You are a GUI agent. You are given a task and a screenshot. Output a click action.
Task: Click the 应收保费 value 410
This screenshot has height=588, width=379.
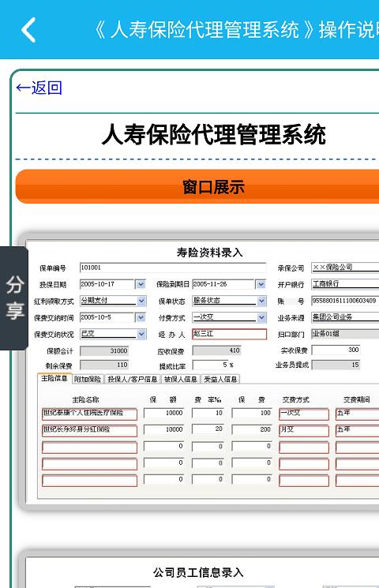tap(216, 350)
